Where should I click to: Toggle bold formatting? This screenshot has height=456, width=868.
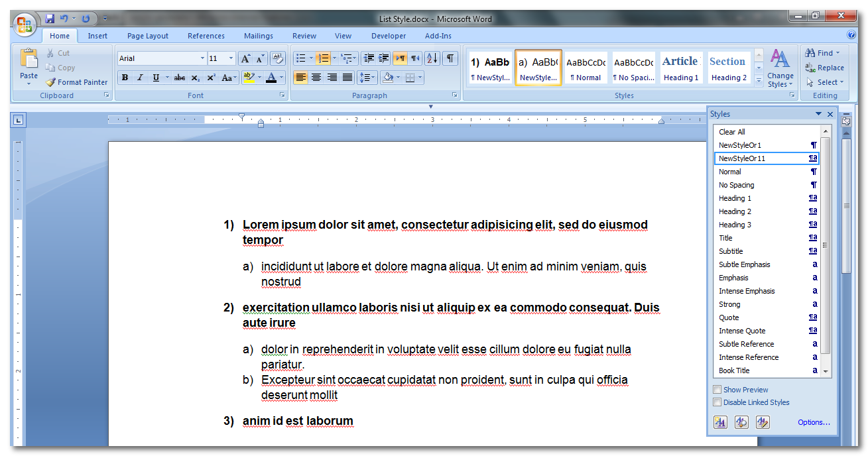coord(125,78)
